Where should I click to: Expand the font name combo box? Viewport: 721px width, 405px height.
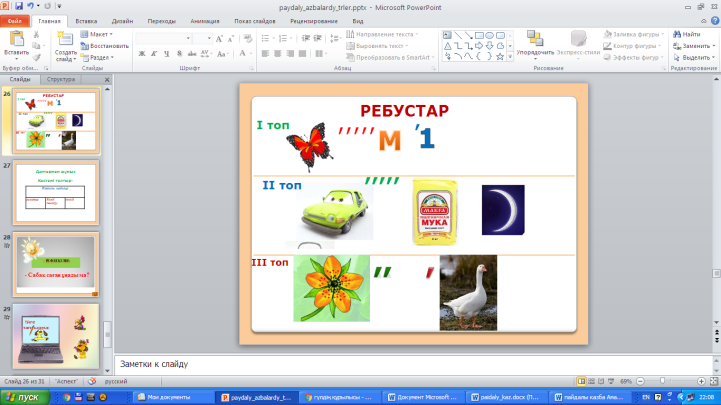pos(188,38)
